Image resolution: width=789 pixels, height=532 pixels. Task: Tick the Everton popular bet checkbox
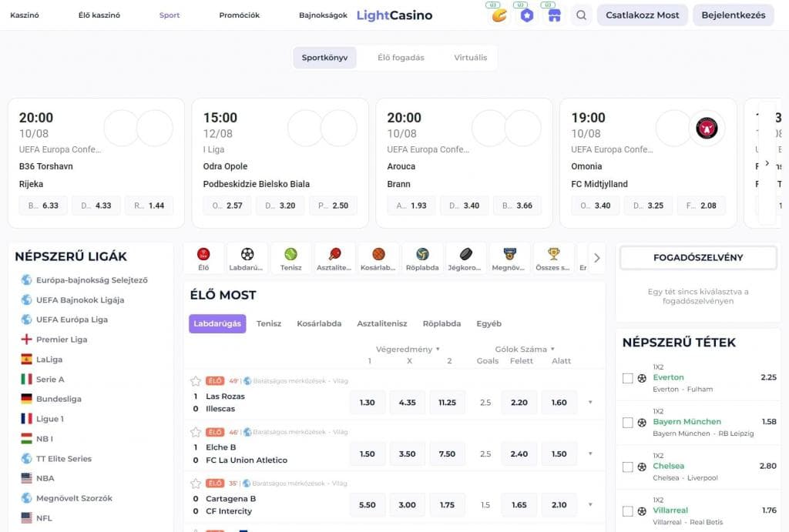627,378
